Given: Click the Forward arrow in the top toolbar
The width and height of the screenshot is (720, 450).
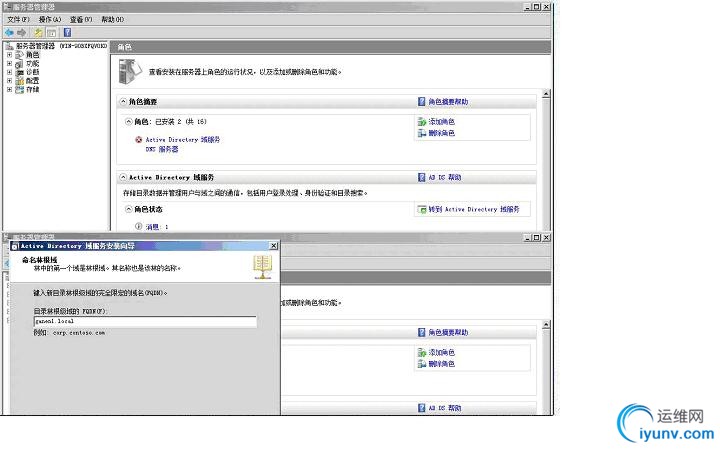Looking at the screenshot, I should [x=22, y=33].
